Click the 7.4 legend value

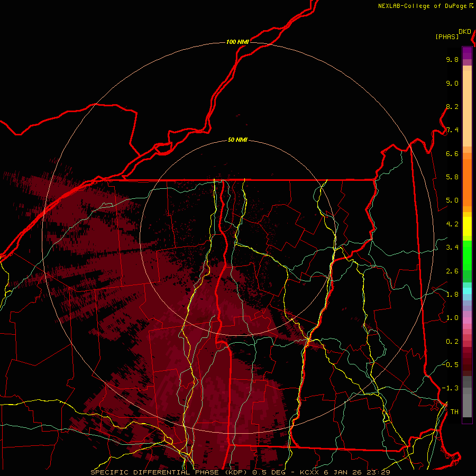tap(452, 130)
